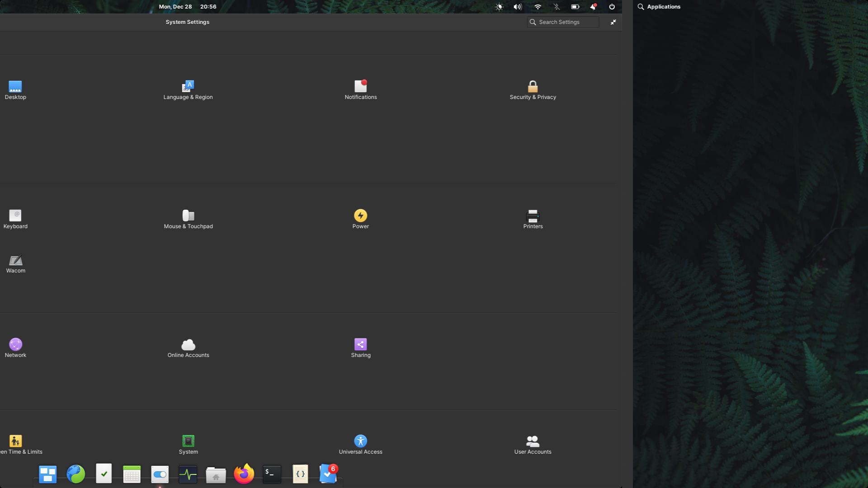Launch Firefox from the dock
The width and height of the screenshot is (868, 488).
pos(244,474)
